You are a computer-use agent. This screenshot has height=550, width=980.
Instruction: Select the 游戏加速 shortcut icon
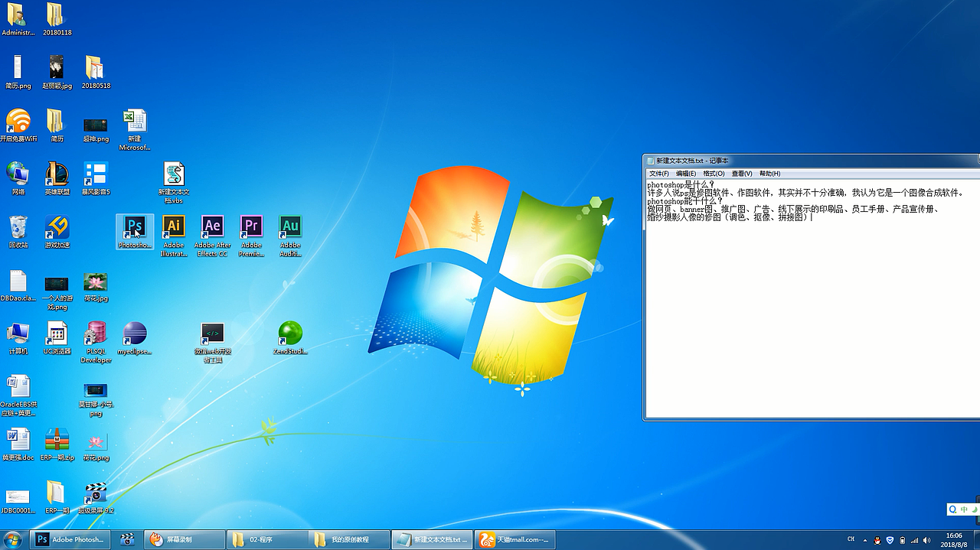(x=57, y=232)
